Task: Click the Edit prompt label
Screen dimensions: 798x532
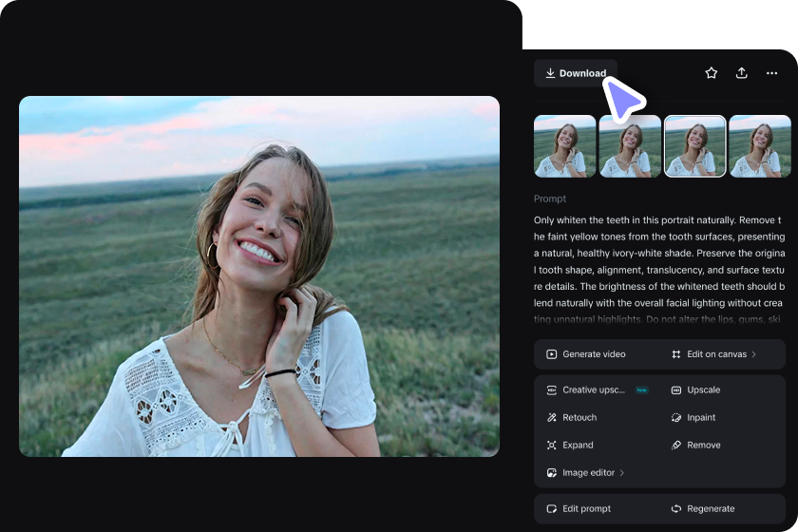Action: [586, 509]
